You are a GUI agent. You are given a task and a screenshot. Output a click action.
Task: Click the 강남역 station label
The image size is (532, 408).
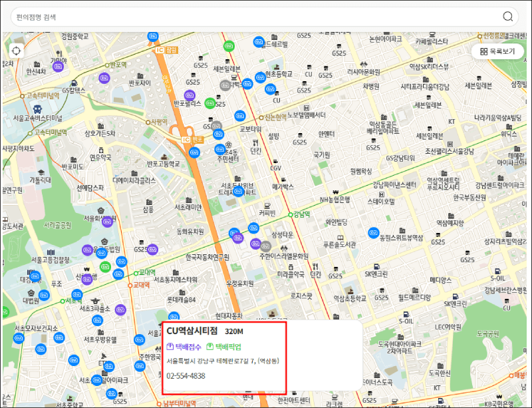[302, 214]
